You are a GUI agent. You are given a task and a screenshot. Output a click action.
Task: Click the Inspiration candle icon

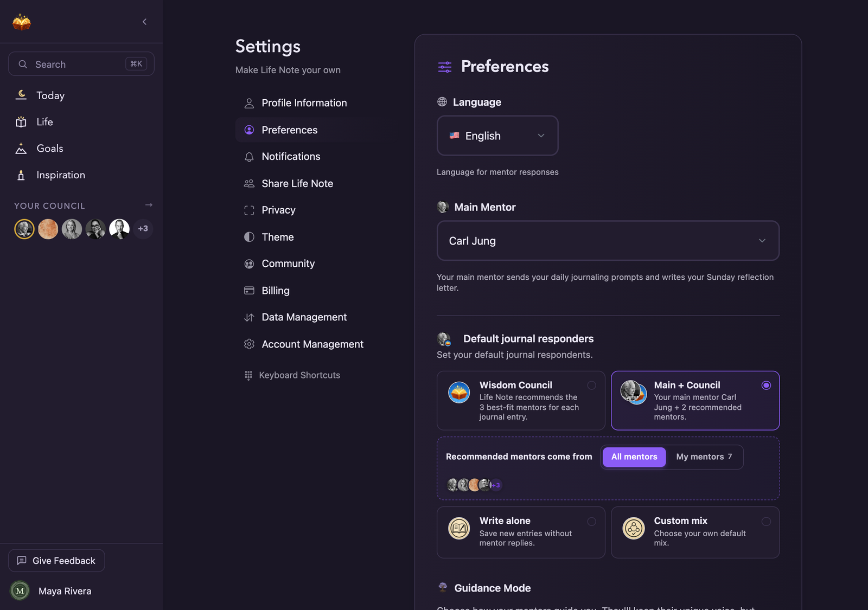point(21,175)
